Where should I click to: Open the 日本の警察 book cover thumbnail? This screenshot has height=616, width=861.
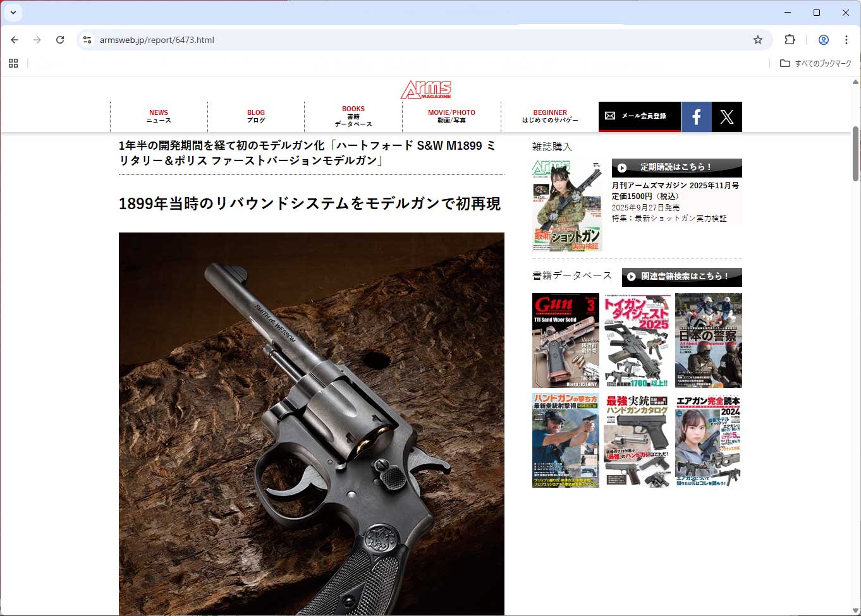708,341
